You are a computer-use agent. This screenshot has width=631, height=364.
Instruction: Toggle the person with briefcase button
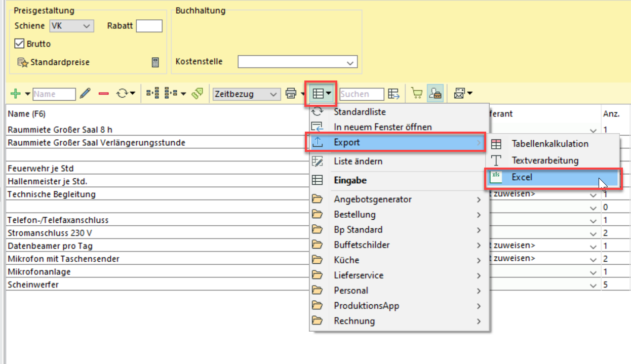[435, 94]
